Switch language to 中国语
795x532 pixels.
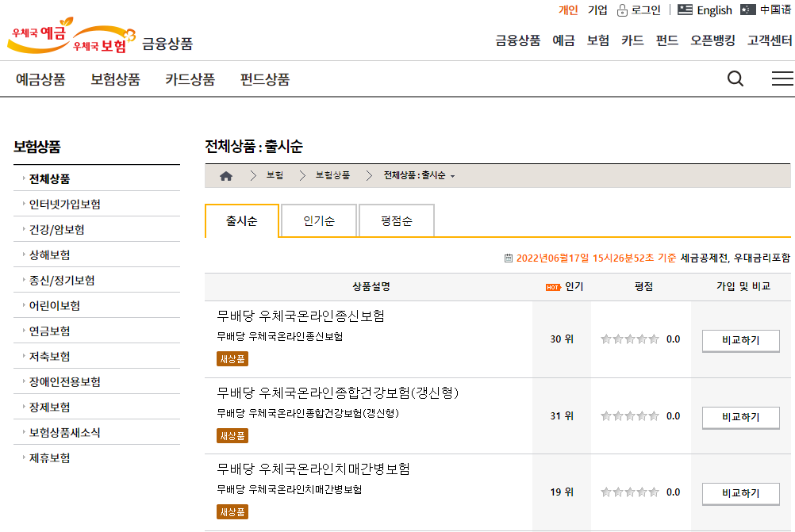tap(776, 10)
